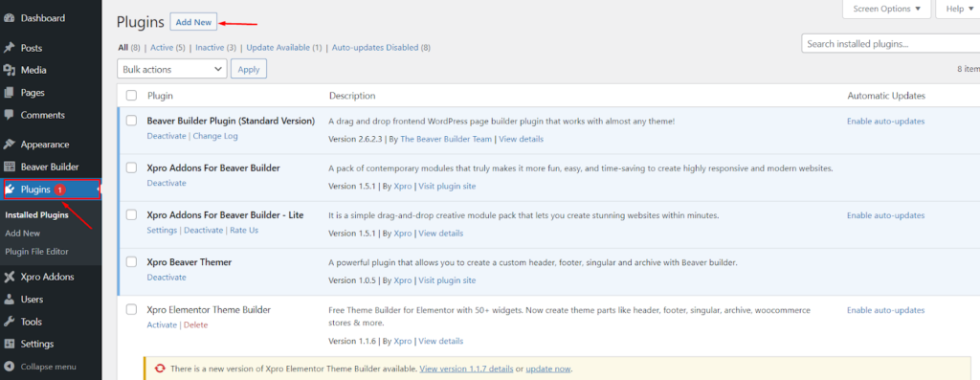The width and height of the screenshot is (980, 380).
Task: Open Settings for Xpro Addons Lite
Action: (162, 231)
